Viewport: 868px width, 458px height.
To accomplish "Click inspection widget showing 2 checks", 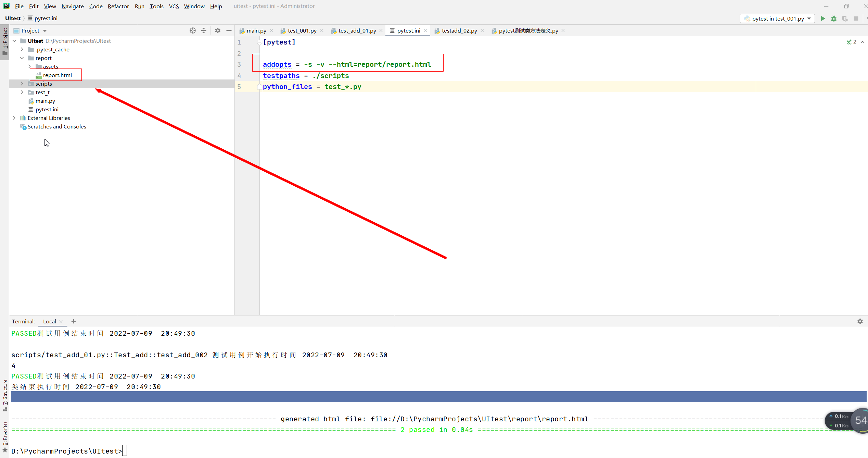I will (x=852, y=42).
